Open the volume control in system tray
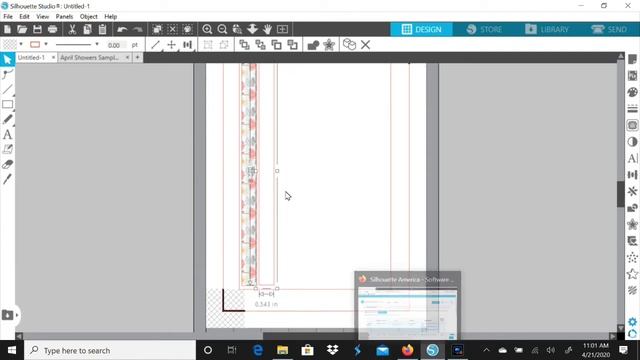 [x=551, y=350]
